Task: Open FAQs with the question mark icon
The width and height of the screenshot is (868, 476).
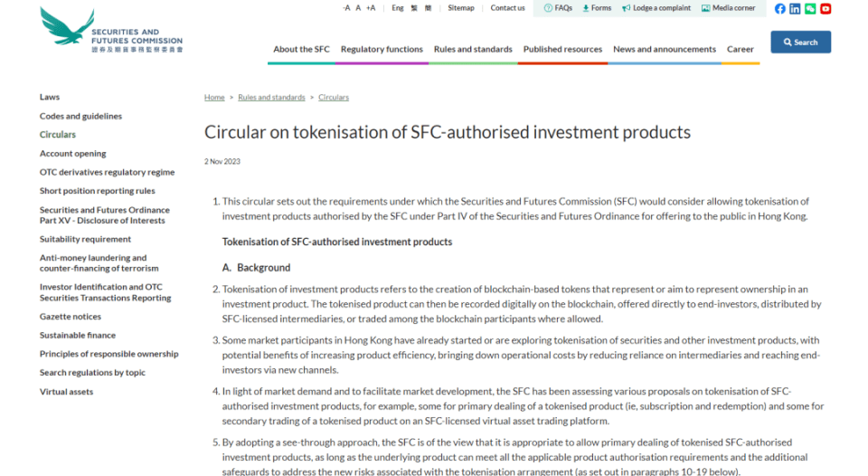Action: 558,8
